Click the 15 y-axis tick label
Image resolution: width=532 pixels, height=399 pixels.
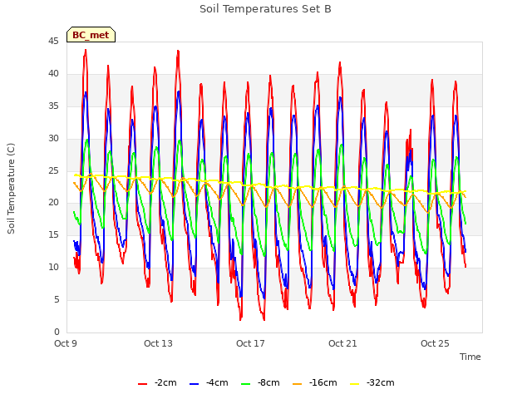coord(53,234)
